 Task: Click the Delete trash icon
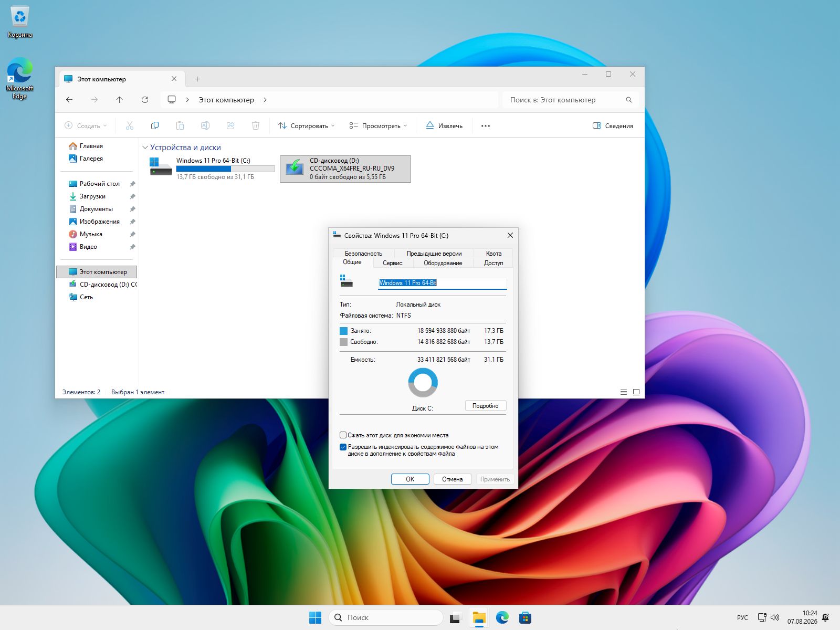[256, 125]
